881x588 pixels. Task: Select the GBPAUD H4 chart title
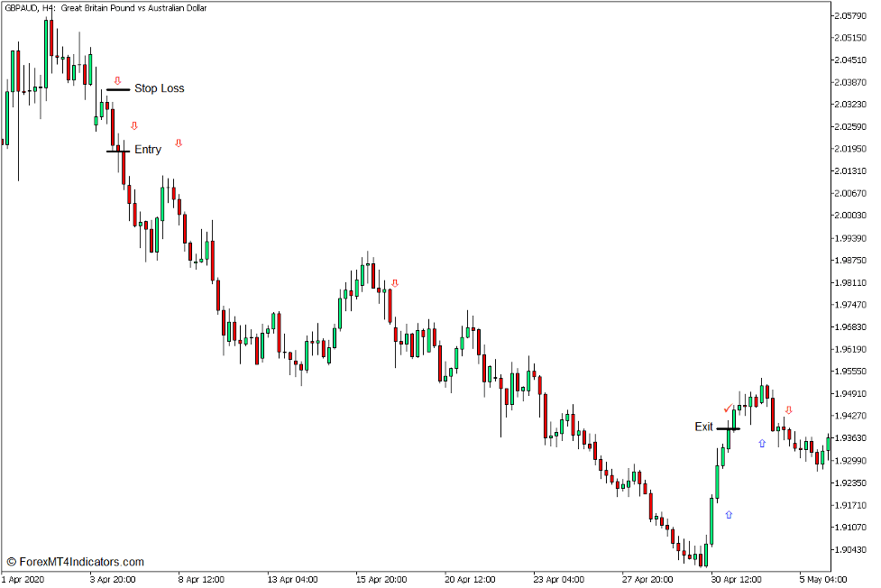point(104,8)
